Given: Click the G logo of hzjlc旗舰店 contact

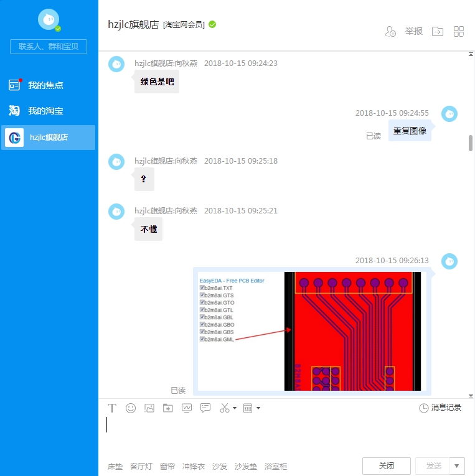Looking at the screenshot, I should click(x=14, y=138).
